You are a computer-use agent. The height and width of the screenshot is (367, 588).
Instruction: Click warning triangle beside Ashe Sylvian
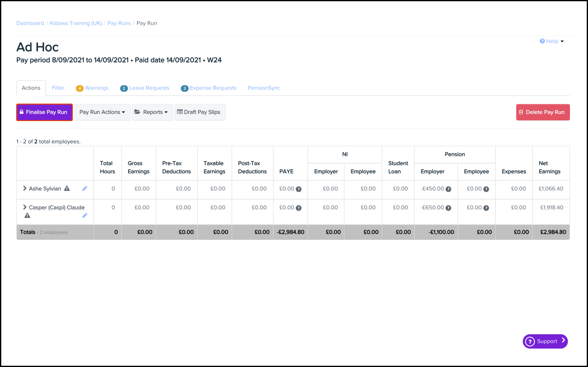(x=67, y=189)
